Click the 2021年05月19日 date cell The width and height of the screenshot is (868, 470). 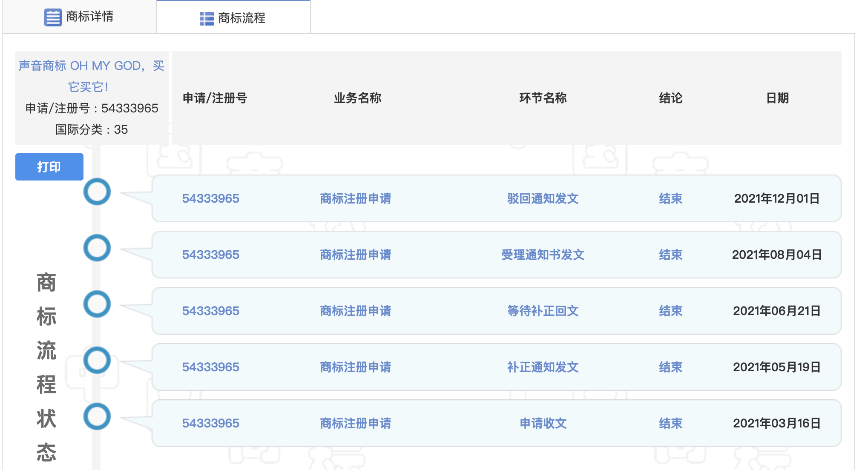[776, 367]
